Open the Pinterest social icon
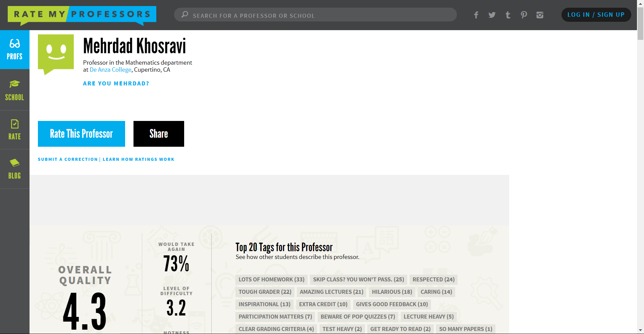644x334 pixels. 524,15
